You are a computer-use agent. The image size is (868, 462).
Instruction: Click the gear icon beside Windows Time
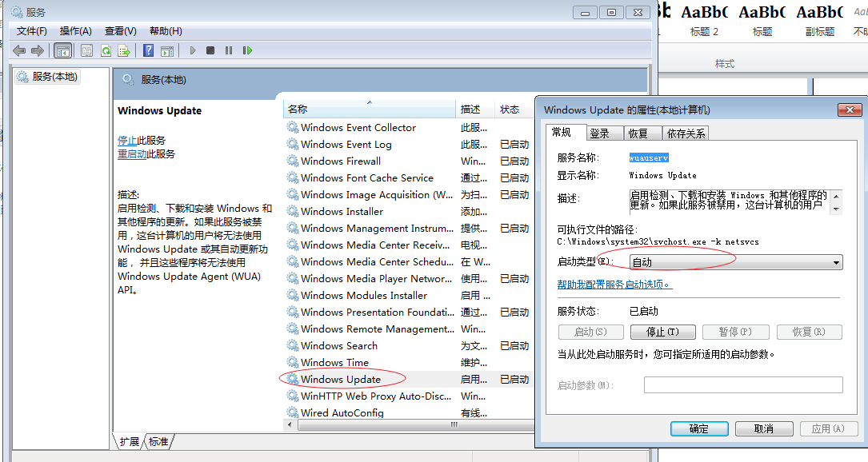[292, 362]
